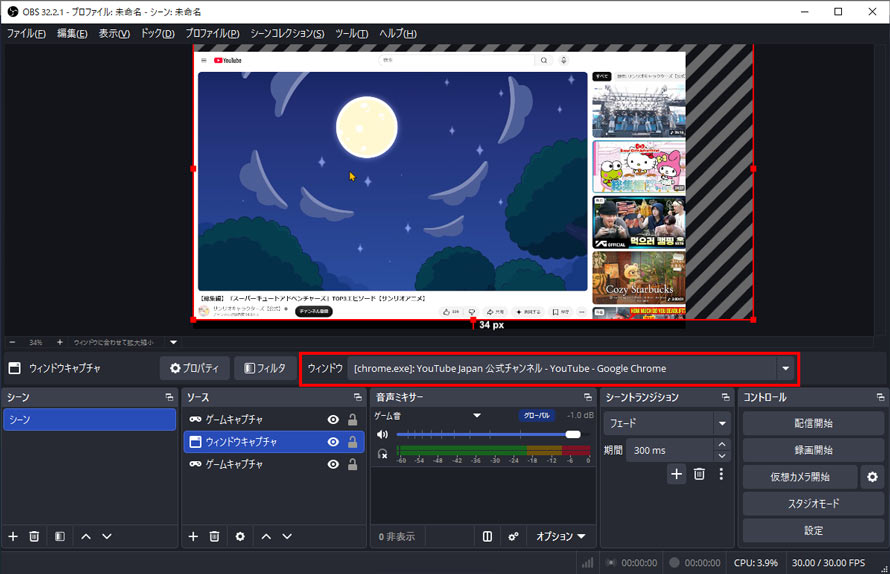Open the 表示 menu
Screen dimensions: 890x574
click(114, 33)
